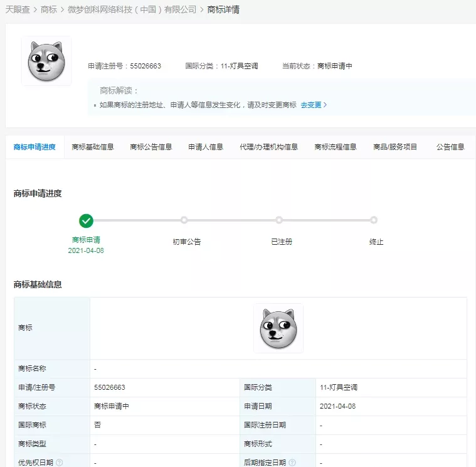Go to 商标 in the breadcrumb
Screen dimensions: 476x467
[48, 9]
